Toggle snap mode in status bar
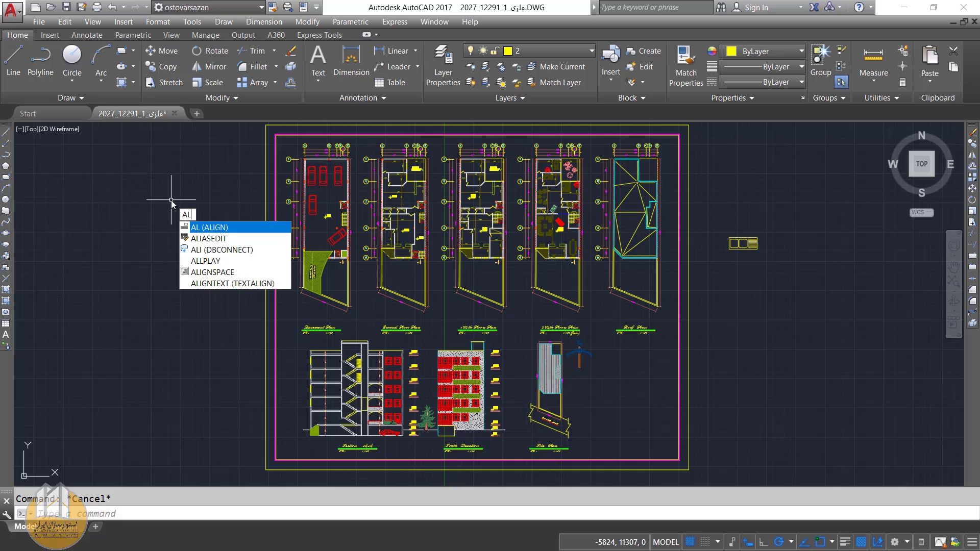The height and width of the screenshot is (551, 980). [x=705, y=542]
